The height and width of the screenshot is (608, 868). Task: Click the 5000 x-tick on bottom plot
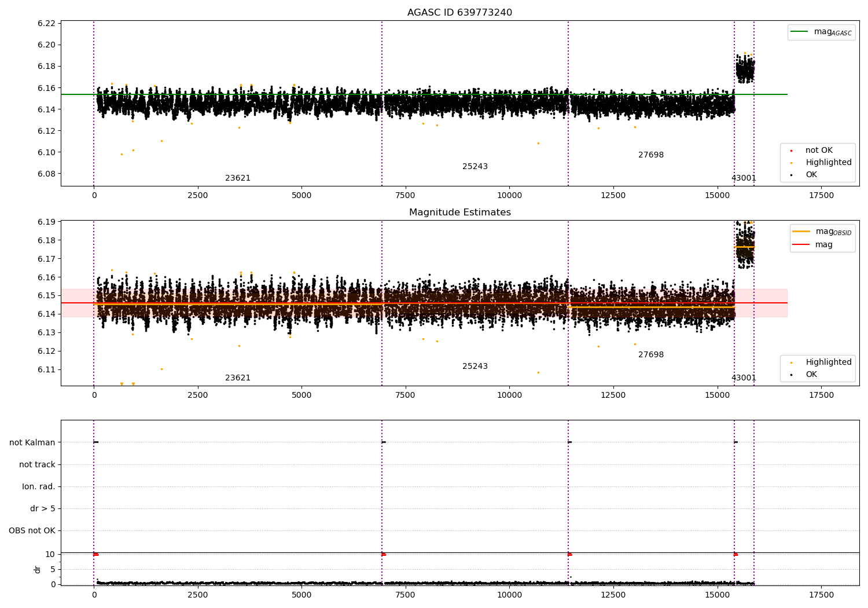pos(301,595)
